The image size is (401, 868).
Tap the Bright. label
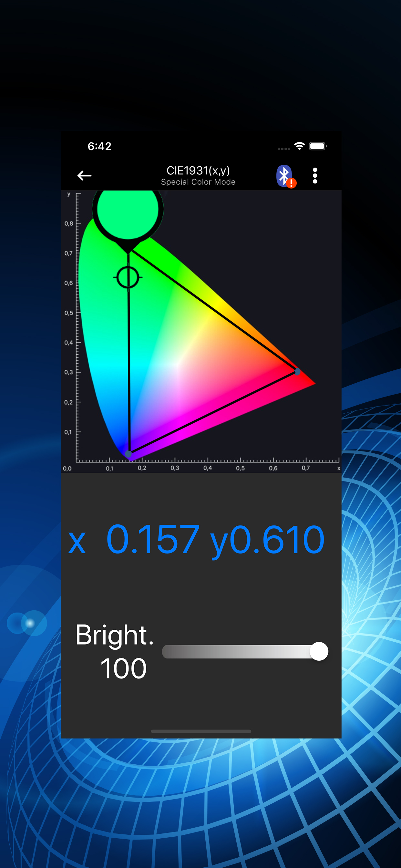coord(115,635)
